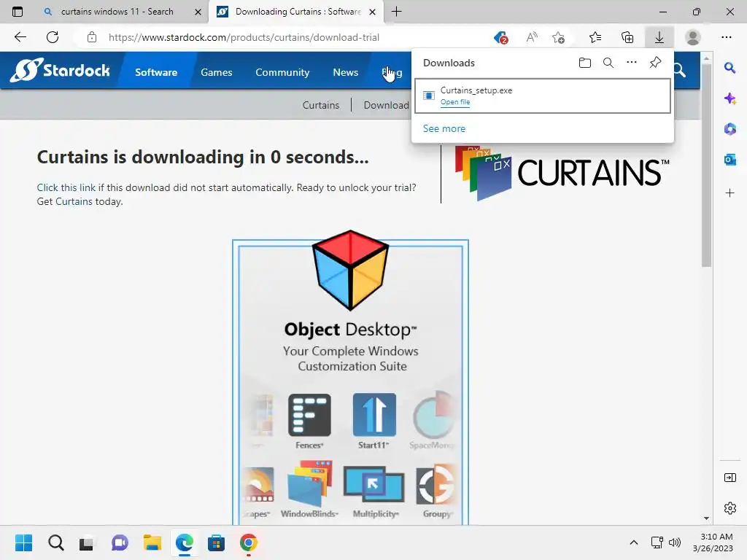Open the browser profile avatar

pyautogui.click(x=693, y=37)
